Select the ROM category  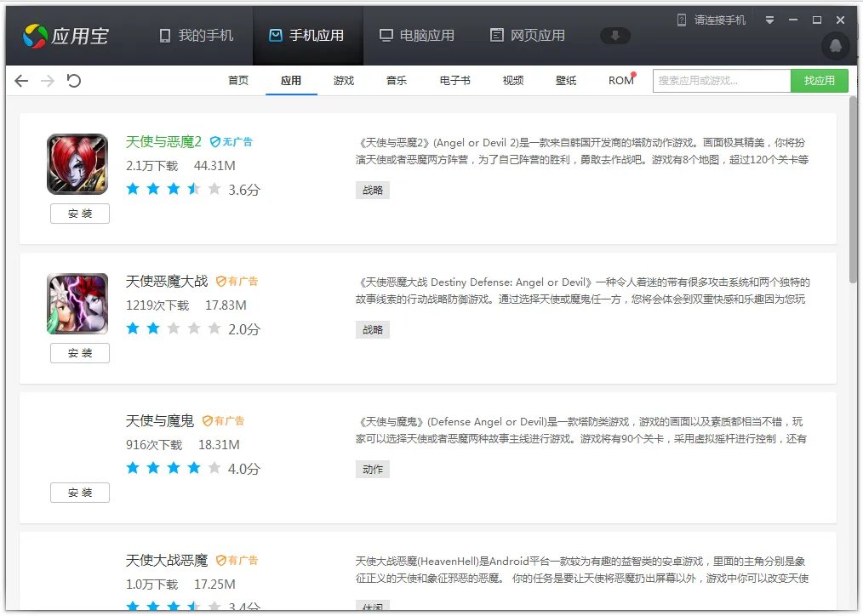coord(620,81)
